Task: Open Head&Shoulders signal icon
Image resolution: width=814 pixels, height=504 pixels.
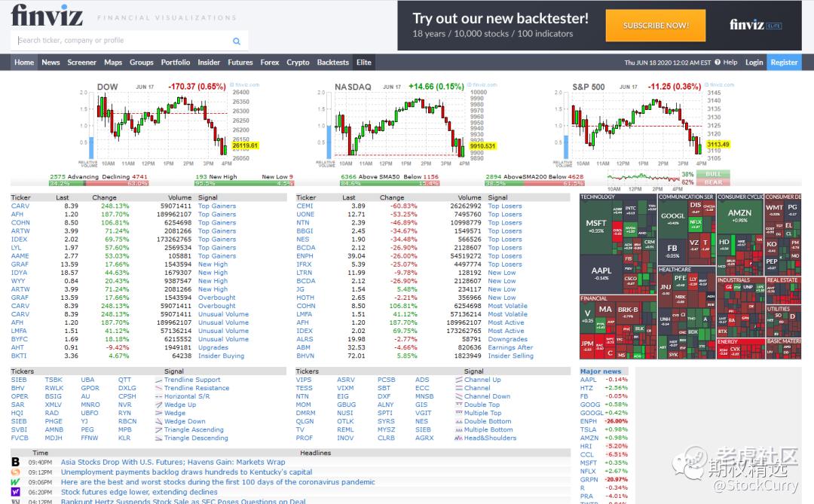Action: point(459,438)
